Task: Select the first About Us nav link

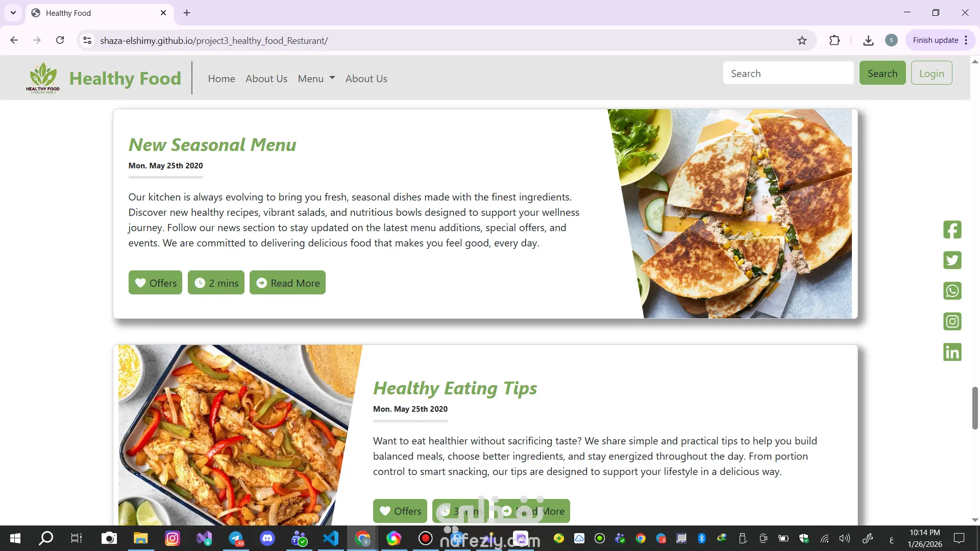Action: coord(266,79)
